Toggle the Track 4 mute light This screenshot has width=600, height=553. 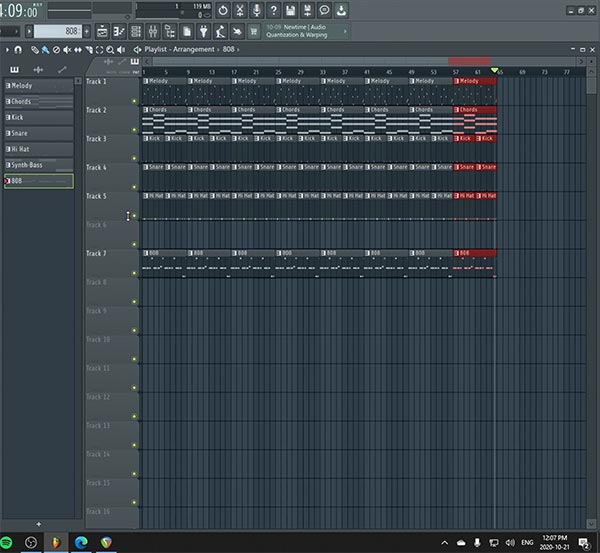point(134,187)
